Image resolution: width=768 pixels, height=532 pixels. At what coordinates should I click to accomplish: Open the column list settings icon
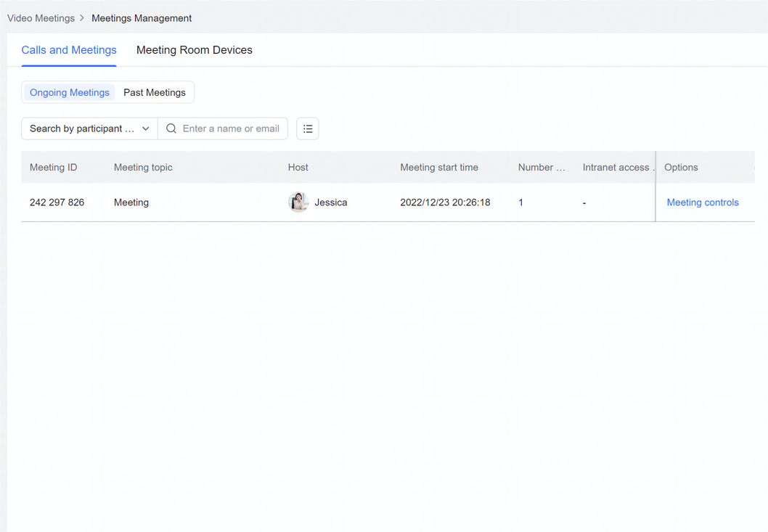(x=308, y=128)
